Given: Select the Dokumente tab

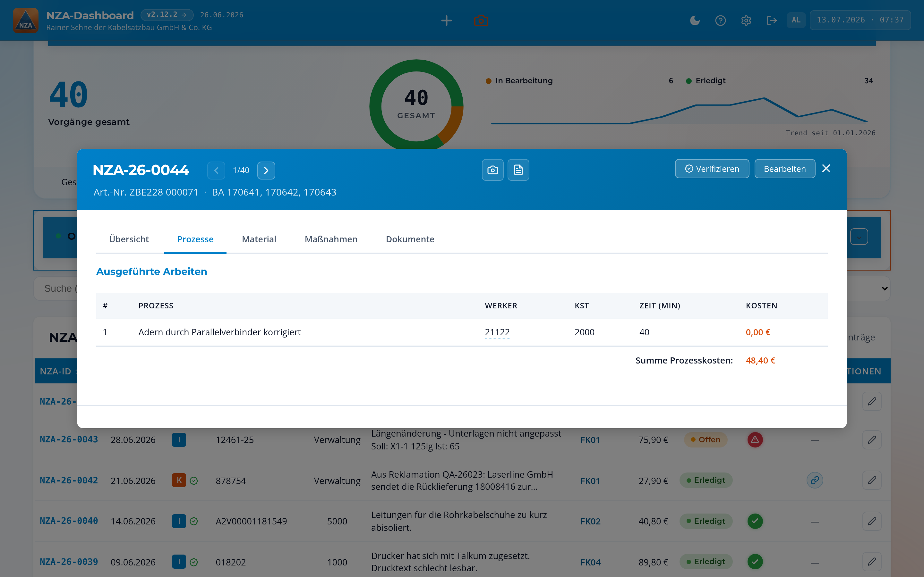Looking at the screenshot, I should [x=410, y=239].
